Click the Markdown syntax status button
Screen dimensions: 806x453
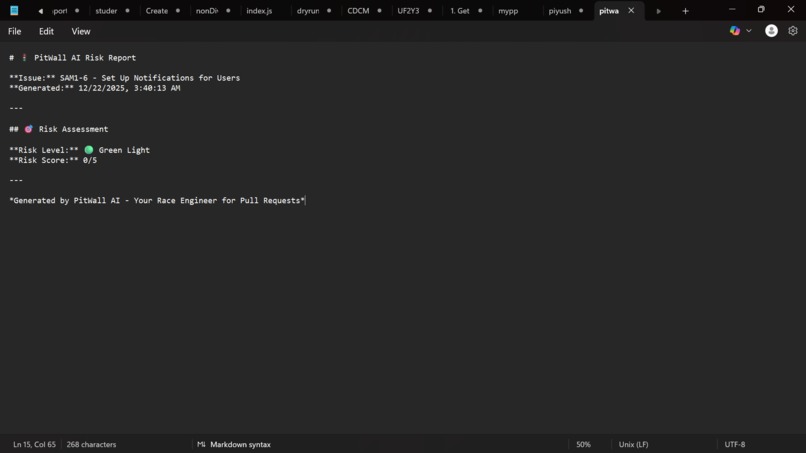point(234,444)
